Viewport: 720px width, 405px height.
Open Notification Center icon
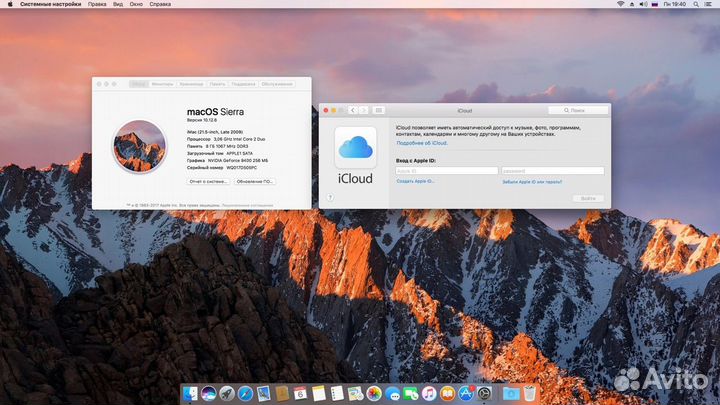[709, 4]
